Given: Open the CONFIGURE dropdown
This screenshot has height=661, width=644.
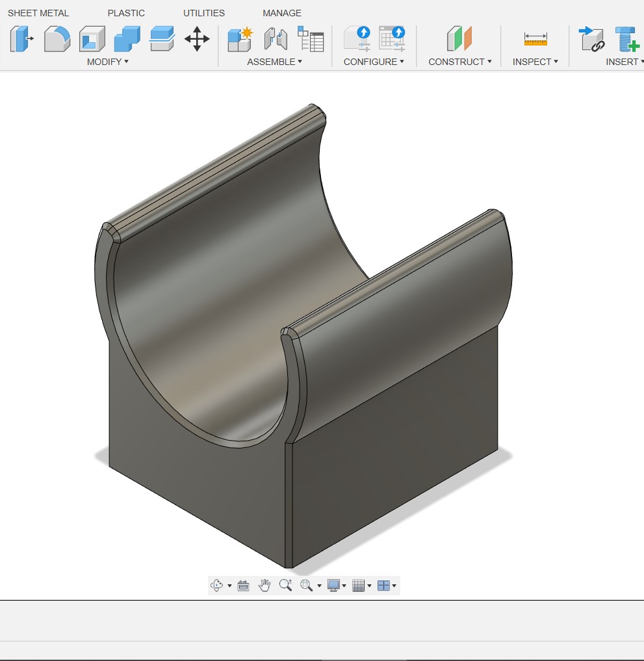Looking at the screenshot, I should point(374,62).
